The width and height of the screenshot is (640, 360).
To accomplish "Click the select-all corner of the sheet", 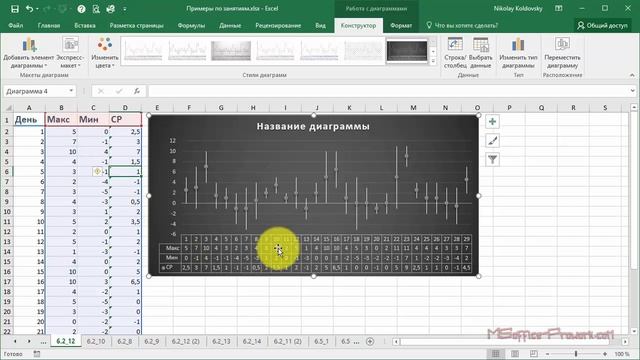I will click(x=7, y=108).
